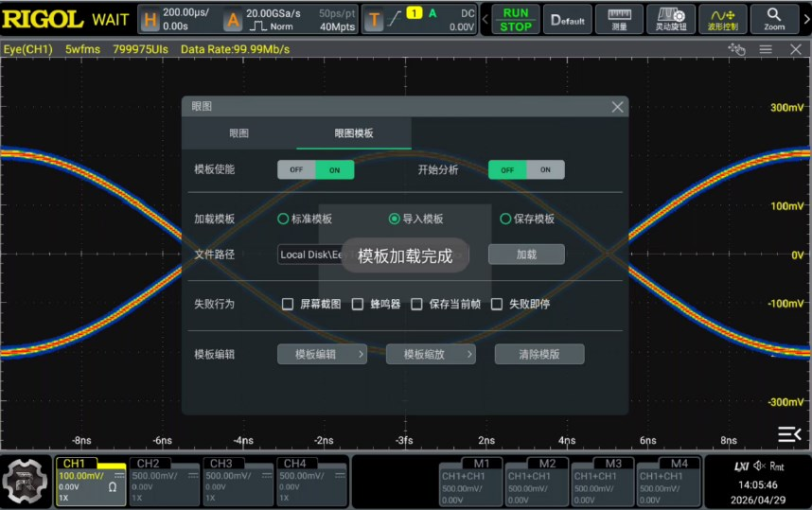This screenshot has height=510, width=812.
Task: Select the 眼图模板 tab
Action: pos(354,133)
